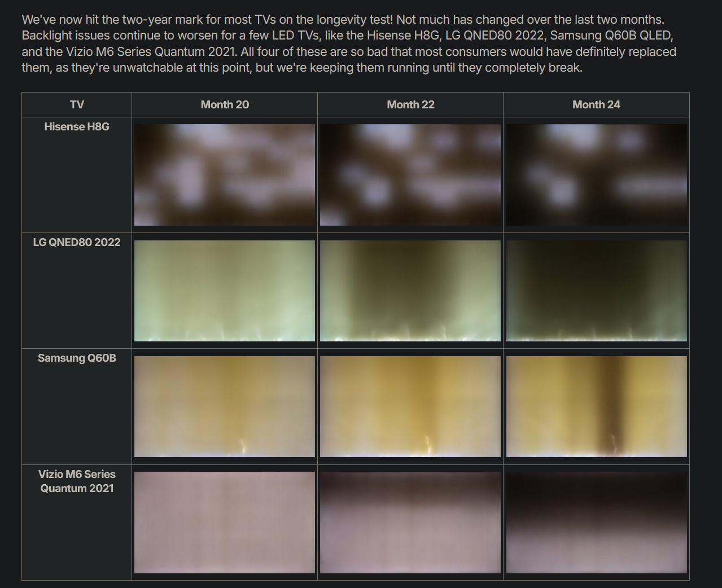Open Samsung Q60B Month 24 image
722x588 pixels.
click(x=597, y=406)
